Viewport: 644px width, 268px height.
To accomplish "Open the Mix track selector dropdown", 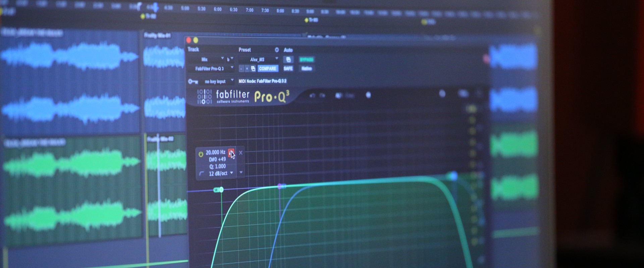I will coord(206,59).
